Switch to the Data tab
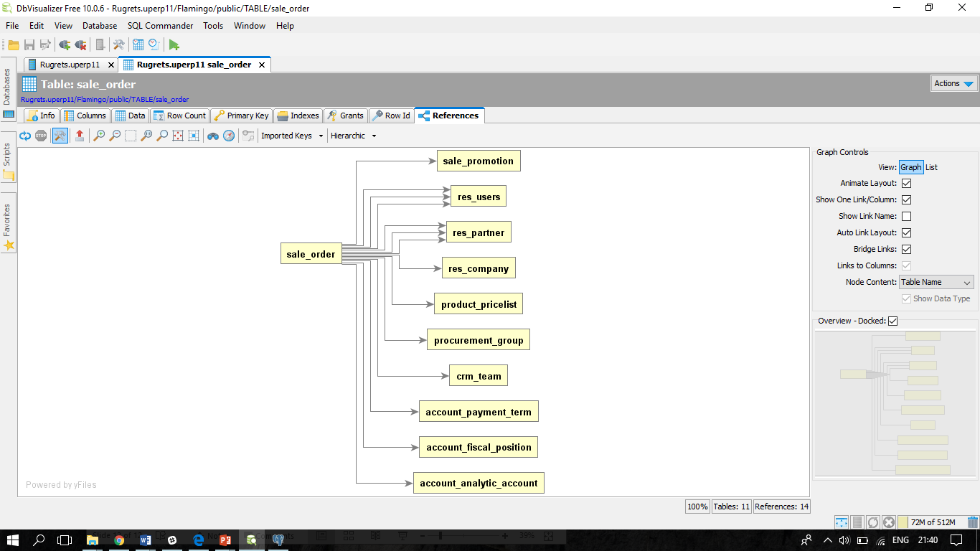The image size is (980, 551). 130,116
